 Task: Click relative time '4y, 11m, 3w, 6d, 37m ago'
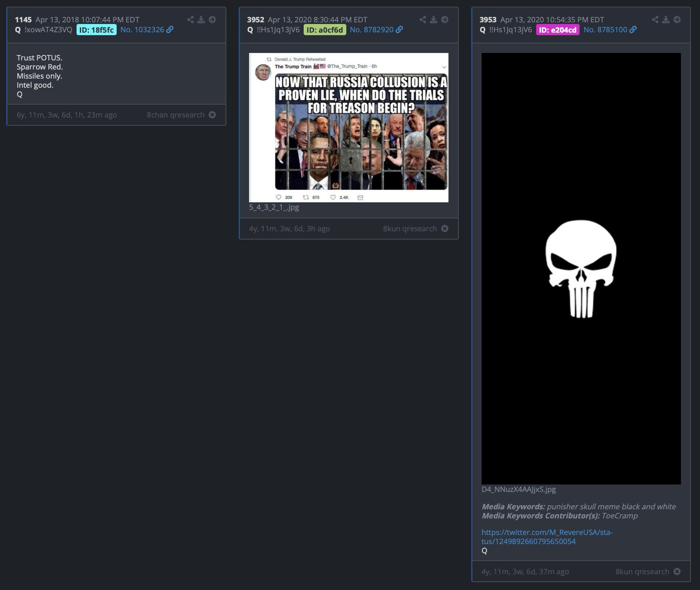click(525, 571)
